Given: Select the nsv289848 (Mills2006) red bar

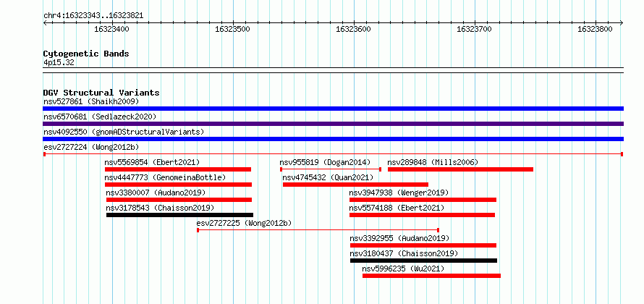Looking at the screenshot, I should [x=460, y=169].
